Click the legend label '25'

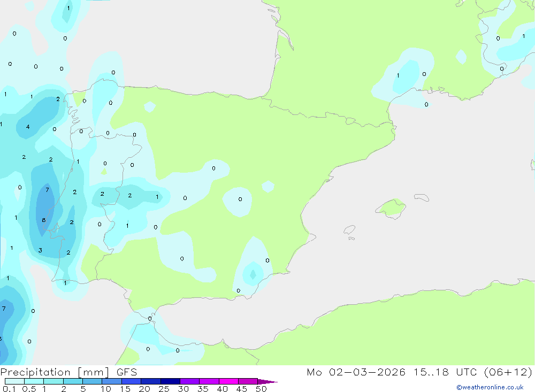coord(164,389)
